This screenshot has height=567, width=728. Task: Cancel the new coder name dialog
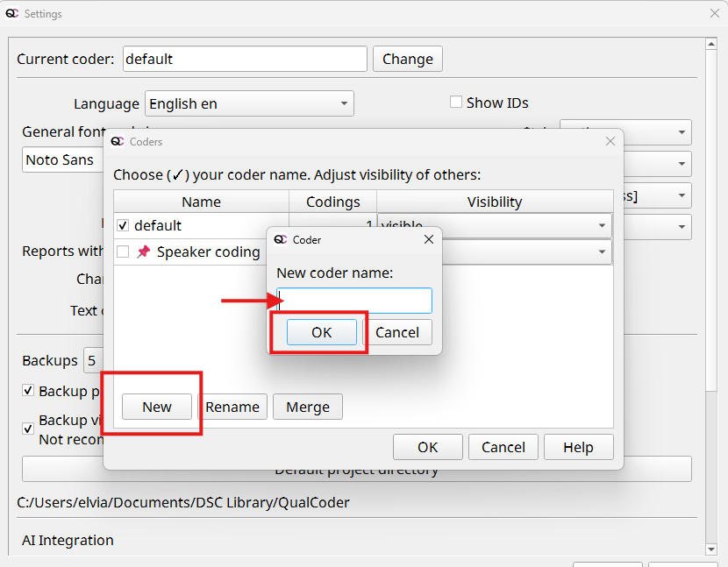coord(397,332)
